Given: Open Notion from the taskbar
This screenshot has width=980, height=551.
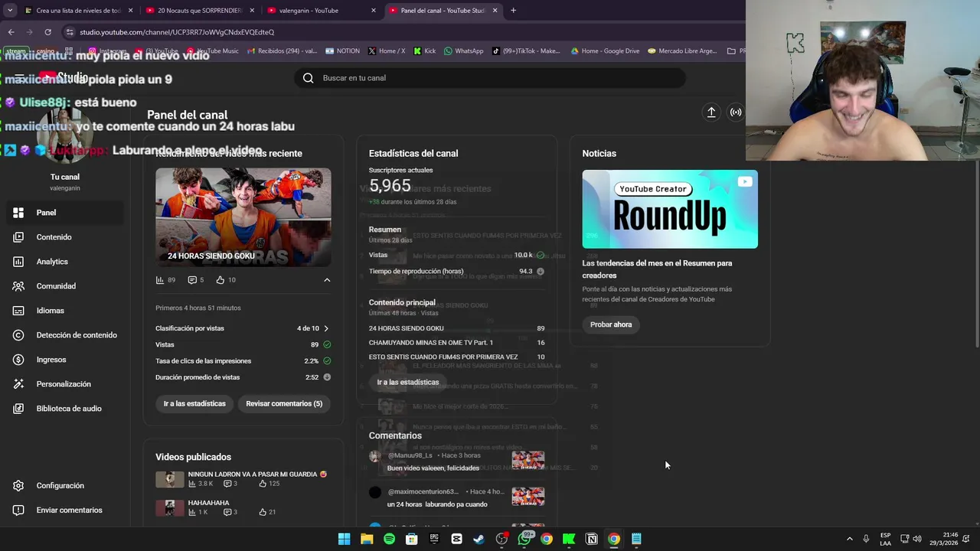Looking at the screenshot, I should (591, 540).
